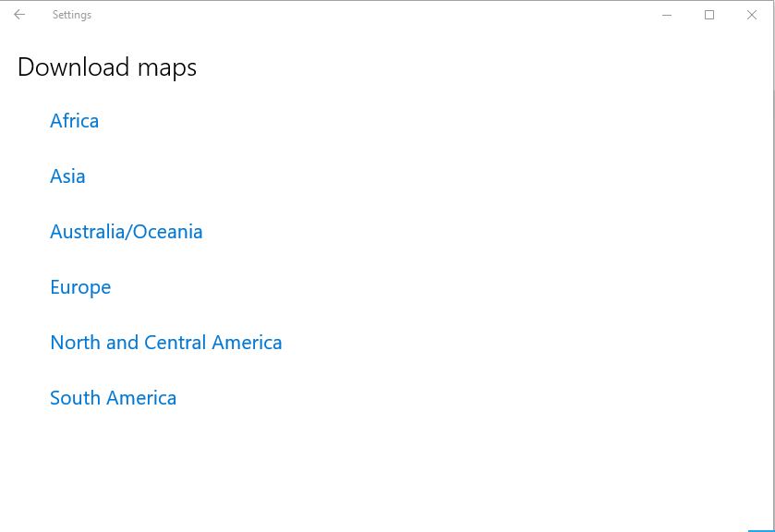Select Asia from the continent list
This screenshot has width=775, height=532.
click(x=67, y=175)
